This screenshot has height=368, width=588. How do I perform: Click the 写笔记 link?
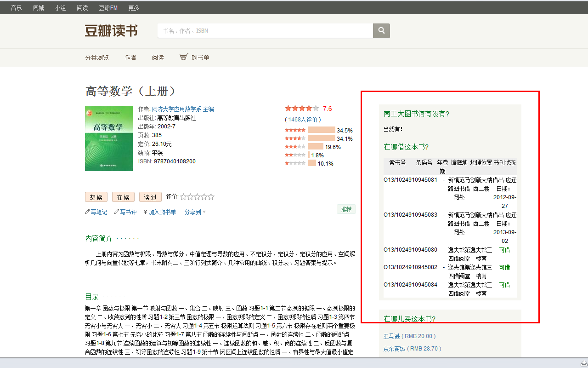(x=99, y=212)
